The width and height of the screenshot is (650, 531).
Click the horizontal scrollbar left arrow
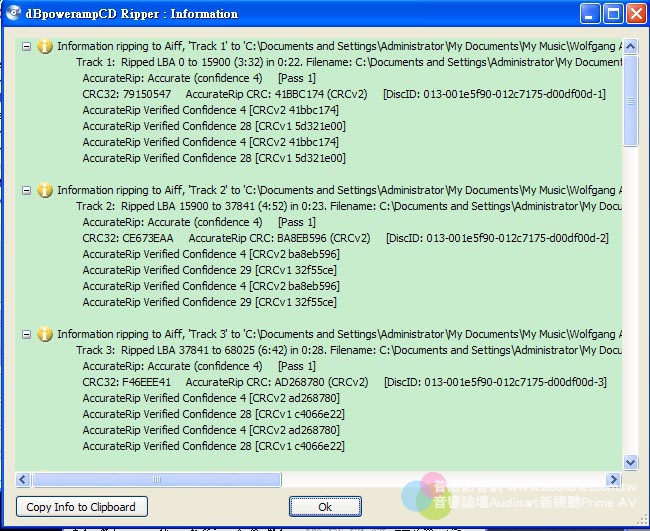point(23,480)
